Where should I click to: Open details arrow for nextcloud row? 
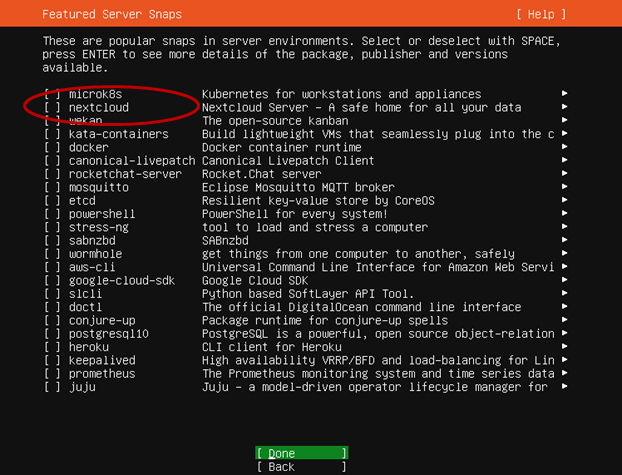click(564, 107)
